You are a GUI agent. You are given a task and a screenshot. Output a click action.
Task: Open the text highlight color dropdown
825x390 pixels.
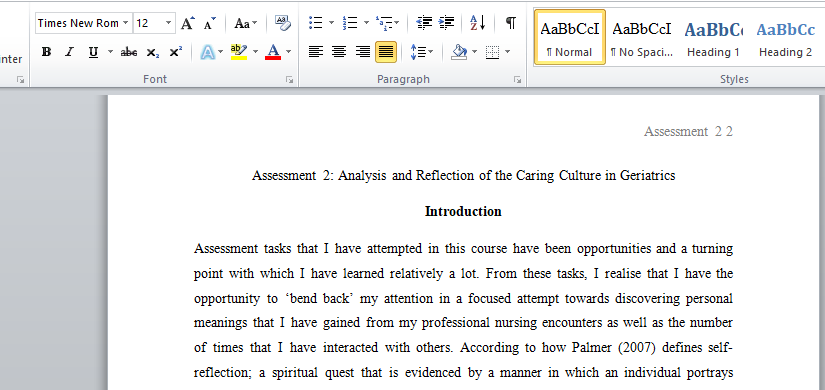[256, 52]
